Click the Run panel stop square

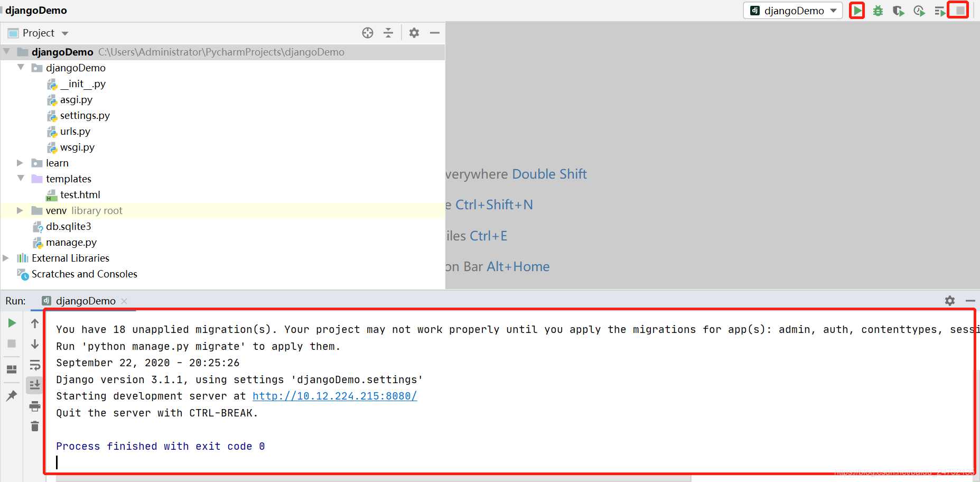pos(12,344)
